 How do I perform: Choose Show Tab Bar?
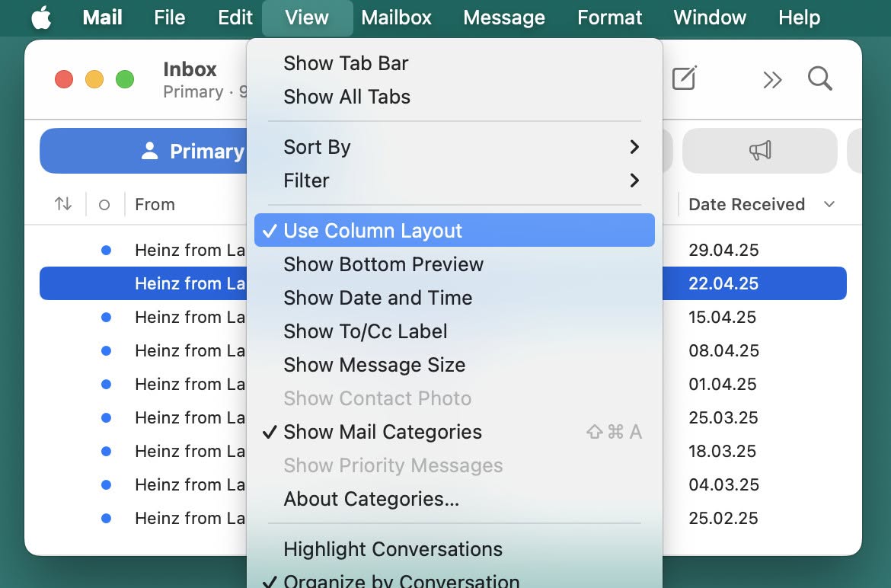click(x=455, y=63)
